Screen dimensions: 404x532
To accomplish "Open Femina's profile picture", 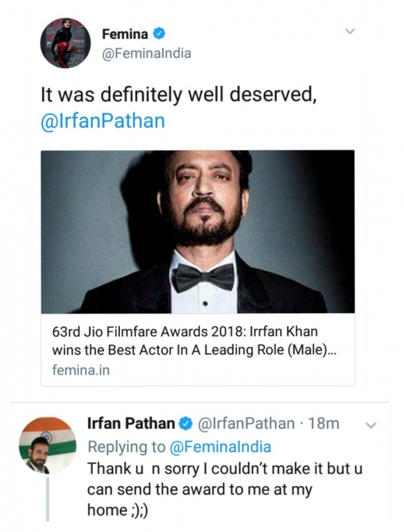I will click(x=65, y=44).
